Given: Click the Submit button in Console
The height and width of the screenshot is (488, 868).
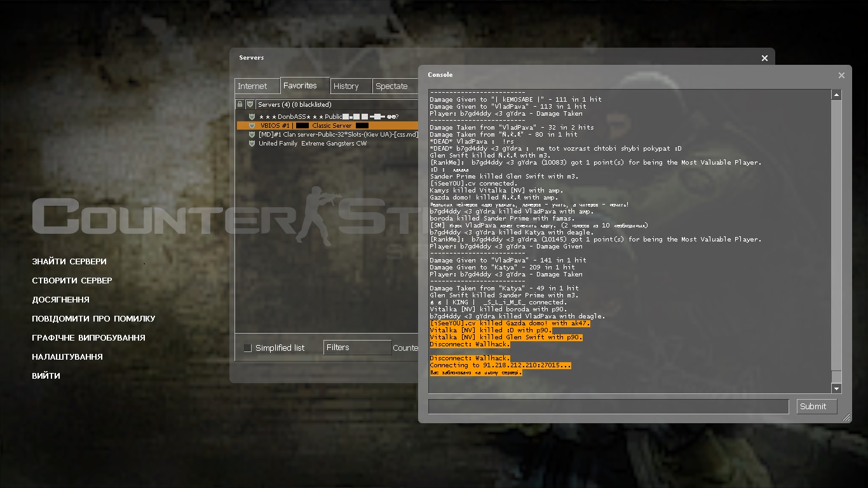Looking at the screenshot, I should [x=817, y=407].
